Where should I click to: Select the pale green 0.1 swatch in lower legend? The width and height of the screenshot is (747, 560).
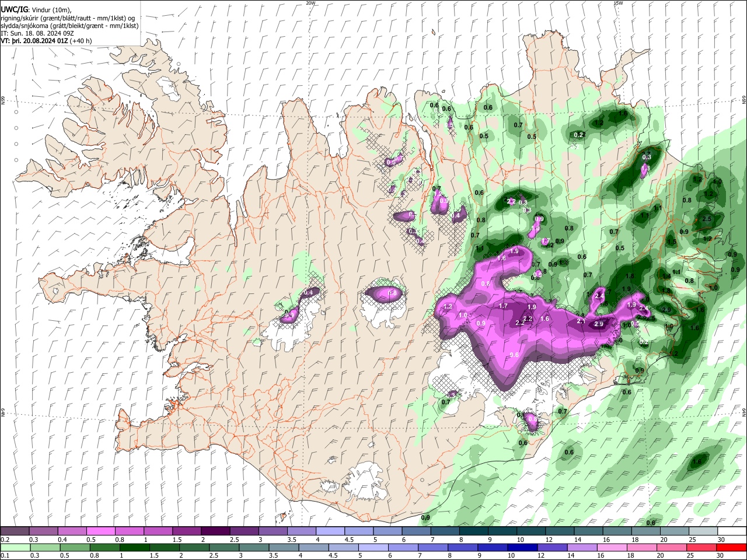pos(15,548)
